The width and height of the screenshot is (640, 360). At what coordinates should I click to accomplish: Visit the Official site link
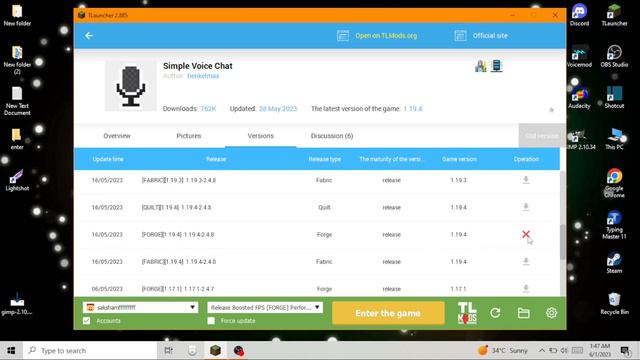tap(490, 36)
